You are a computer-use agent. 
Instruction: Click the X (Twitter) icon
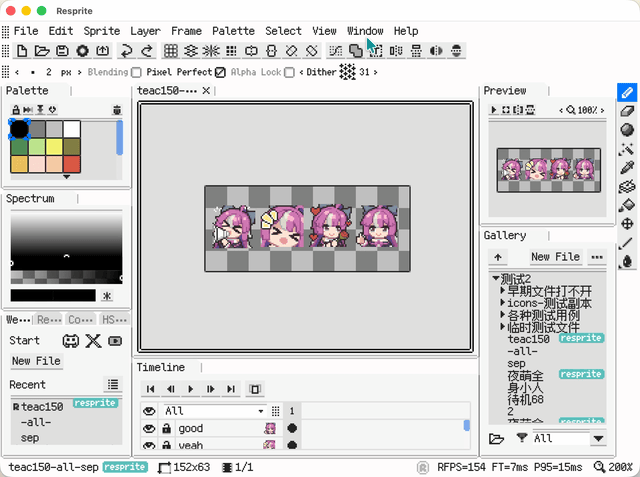coord(93,341)
